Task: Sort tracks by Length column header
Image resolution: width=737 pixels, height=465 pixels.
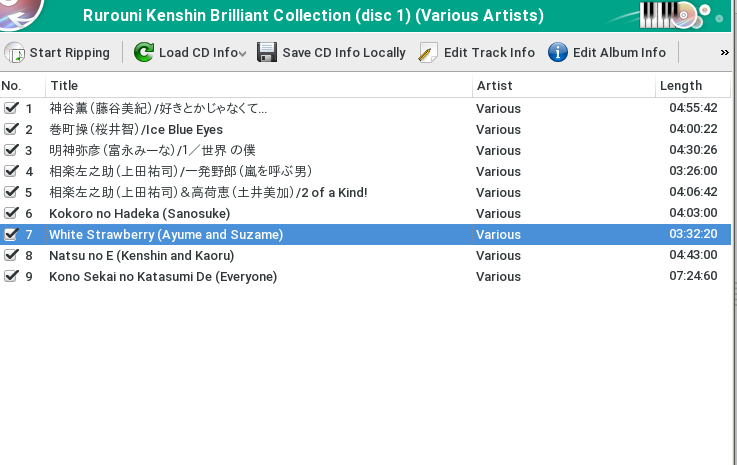Action: tap(681, 86)
